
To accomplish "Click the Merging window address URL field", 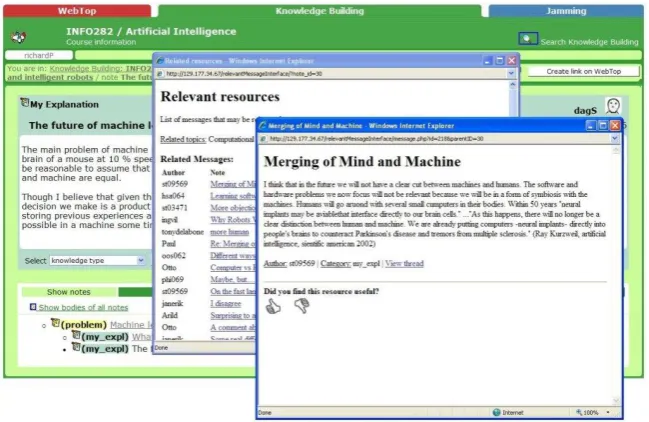I will tap(435, 139).
